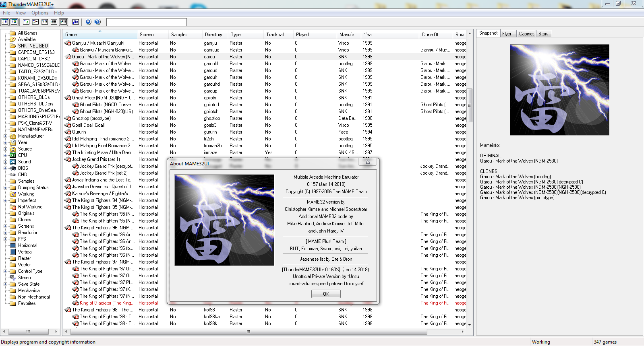Expand the Manufacturer tree node
This screenshot has height=346, width=644.
6,136
